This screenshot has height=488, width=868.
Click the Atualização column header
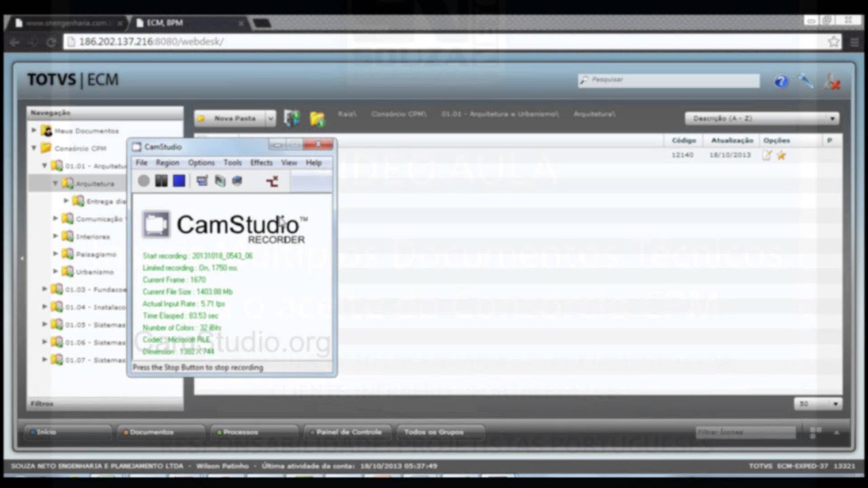(732, 140)
